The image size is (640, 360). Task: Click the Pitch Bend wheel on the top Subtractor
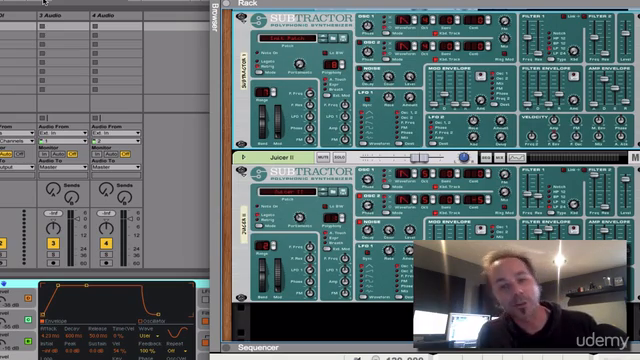click(262, 122)
